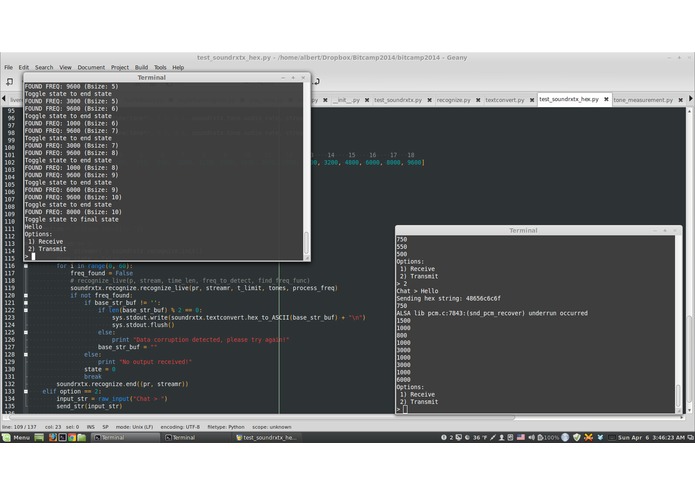The width and height of the screenshot is (695, 494).
Task: Toggle fold marker at line 121
Action: coord(26,303)
